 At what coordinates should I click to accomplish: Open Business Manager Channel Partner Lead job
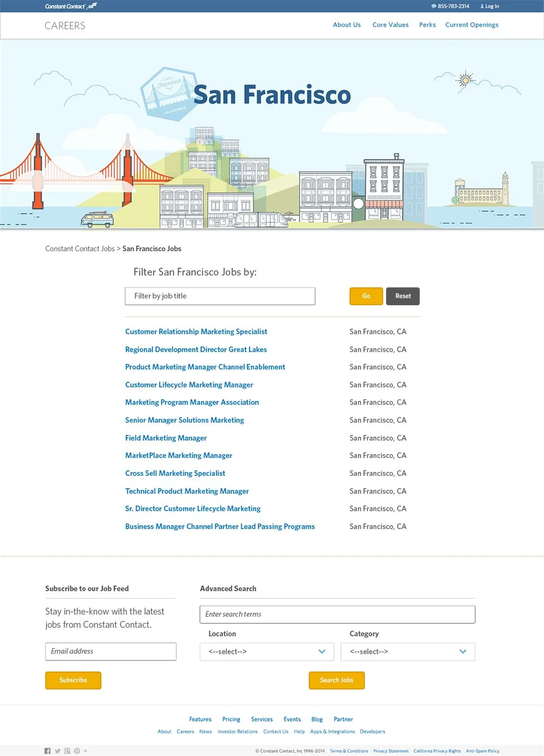[x=220, y=526]
